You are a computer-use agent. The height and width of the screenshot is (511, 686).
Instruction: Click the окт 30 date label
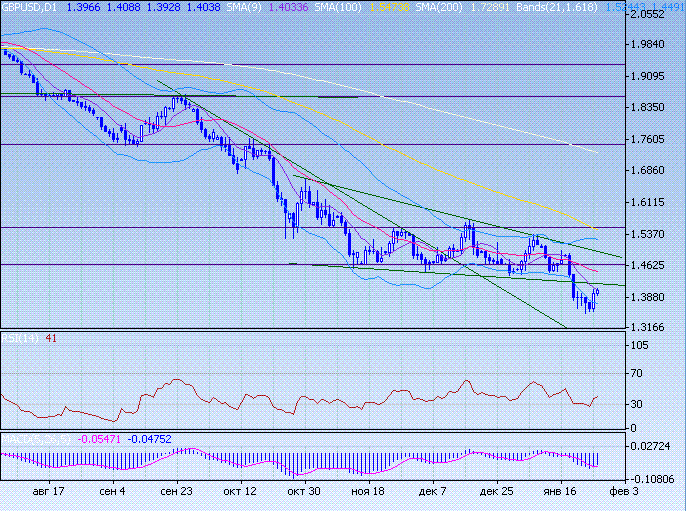click(x=304, y=492)
